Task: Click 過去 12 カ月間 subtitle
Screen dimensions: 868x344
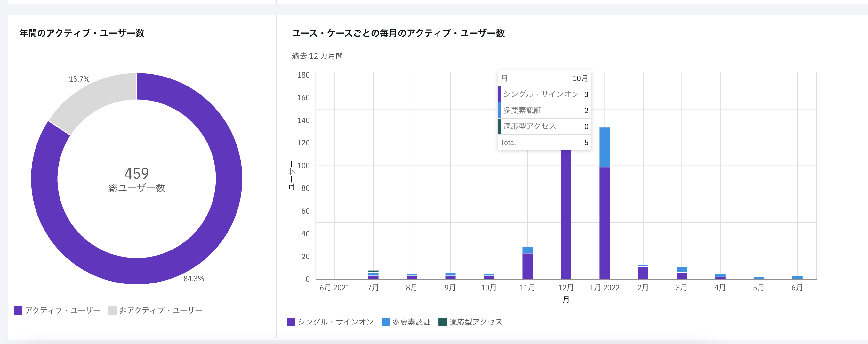Action: coord(317,56)
